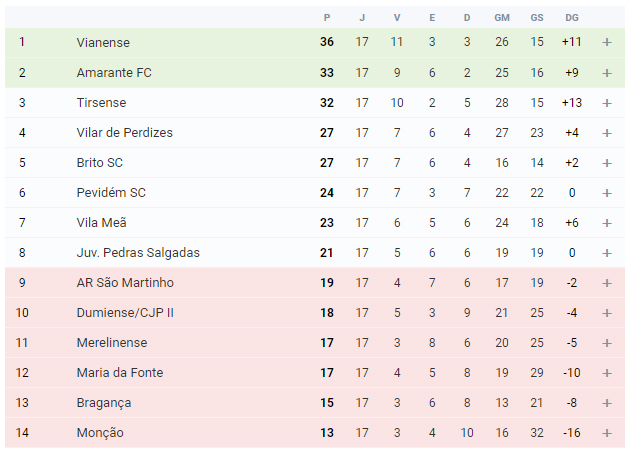Expand Vianense row with plus icon

click(x=607, y=42)
